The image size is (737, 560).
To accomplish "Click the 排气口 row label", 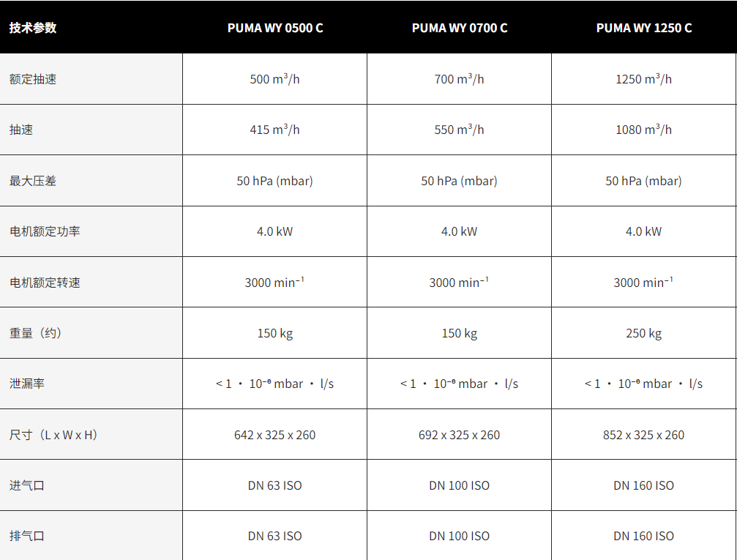I will tap(27, 536).
